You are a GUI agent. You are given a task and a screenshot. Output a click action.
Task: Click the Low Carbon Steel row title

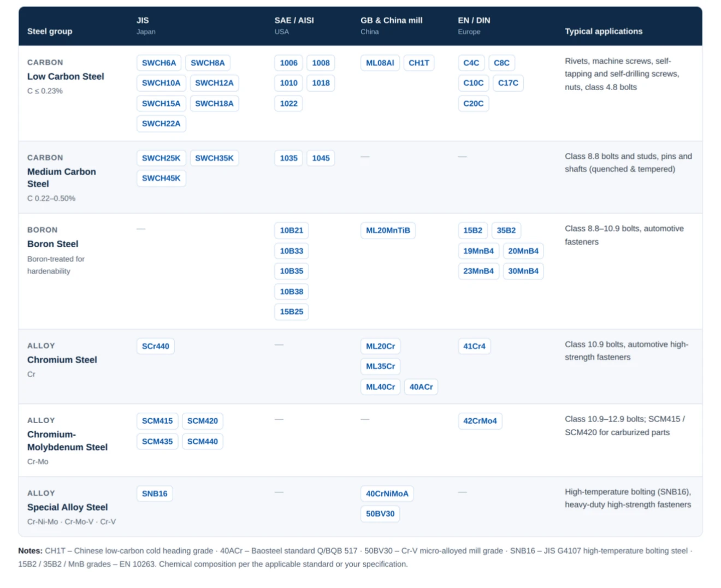tap(66, 77)
